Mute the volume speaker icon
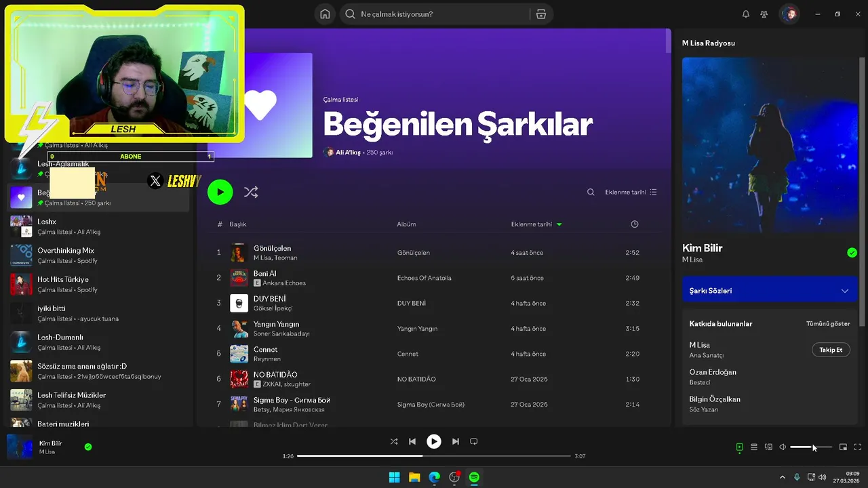The height and width of the screenshot is (488, 868). pyautogui.click(x=783, y=447)
